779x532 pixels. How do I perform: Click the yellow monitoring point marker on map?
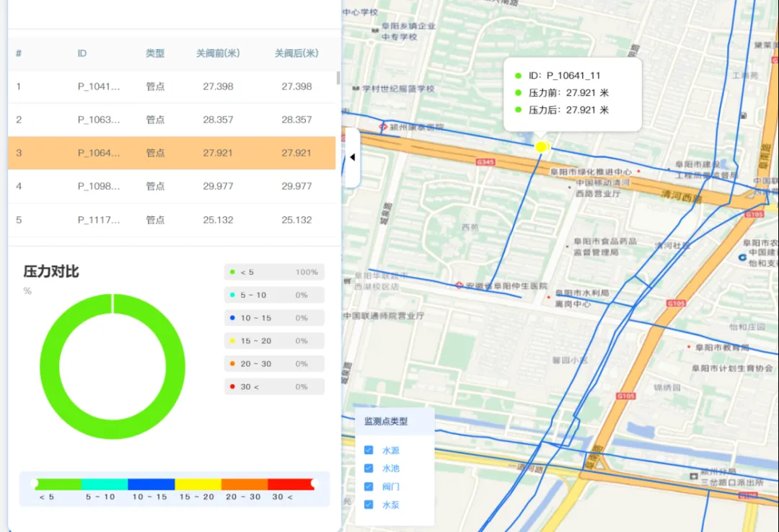[x=542, y=146]
